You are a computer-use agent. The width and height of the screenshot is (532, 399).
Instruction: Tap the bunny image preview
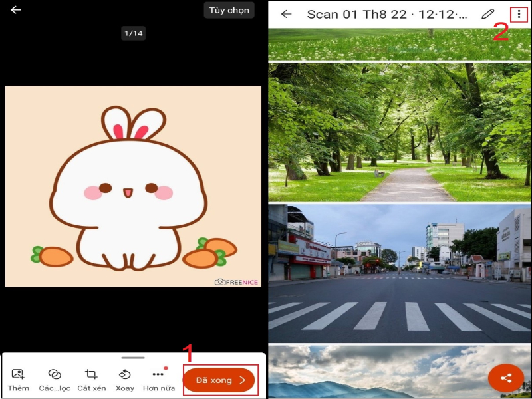[x=133, y=186]
